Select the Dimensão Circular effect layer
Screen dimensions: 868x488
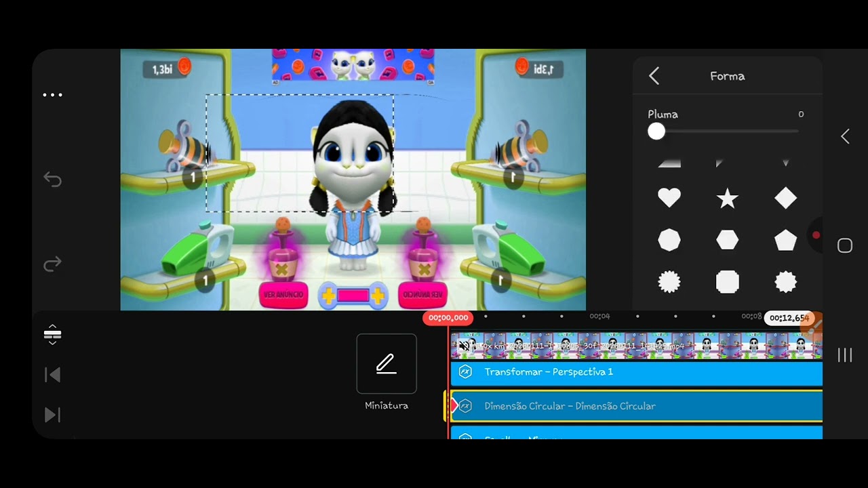(x=636, y=406)
